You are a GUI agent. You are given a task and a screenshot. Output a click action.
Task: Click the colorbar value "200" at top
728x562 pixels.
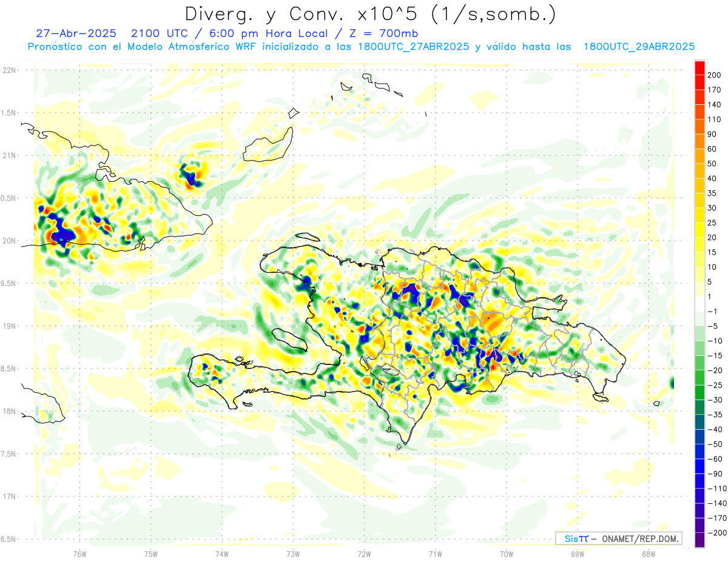tap(715, 75)
